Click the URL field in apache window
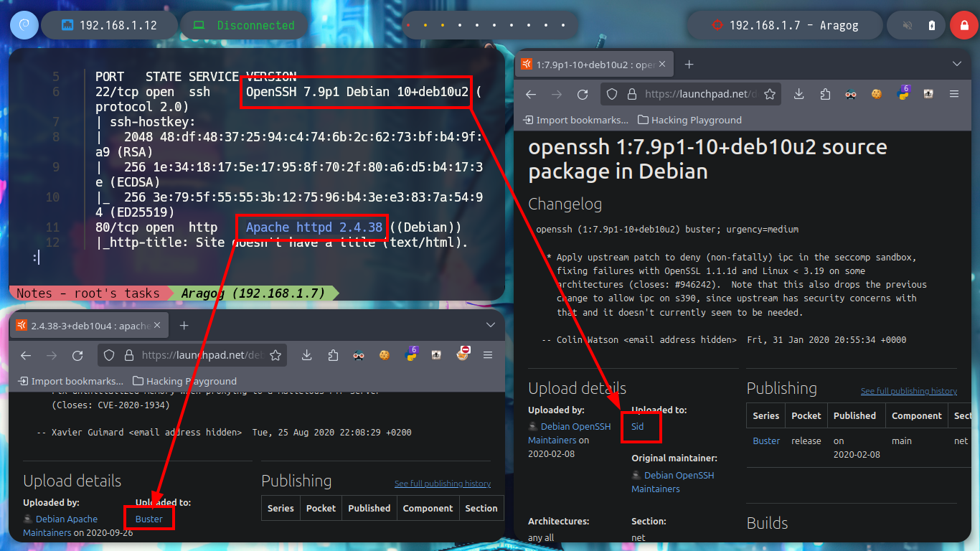The height and width of the screenshot is (551, 980). (202, 355)
